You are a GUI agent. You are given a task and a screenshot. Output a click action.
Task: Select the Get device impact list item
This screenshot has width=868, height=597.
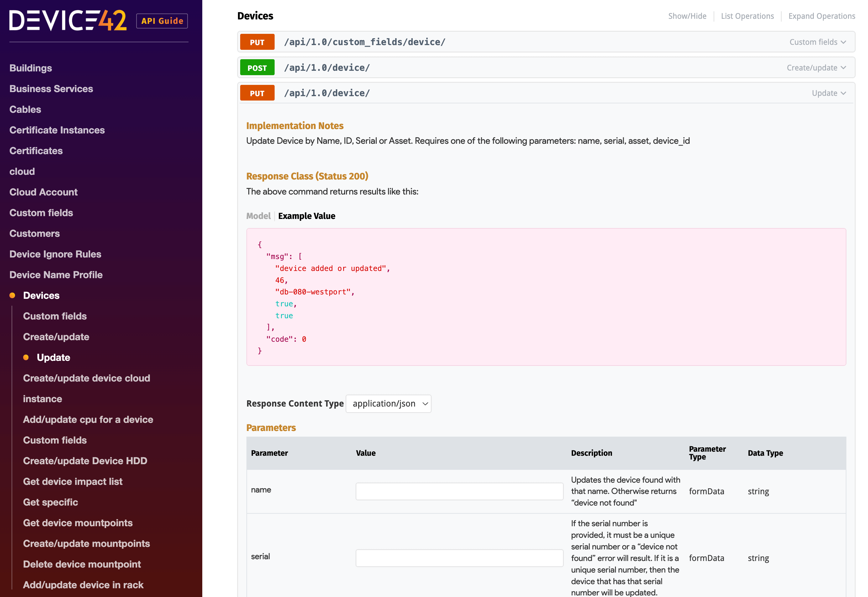click(73, 481)
